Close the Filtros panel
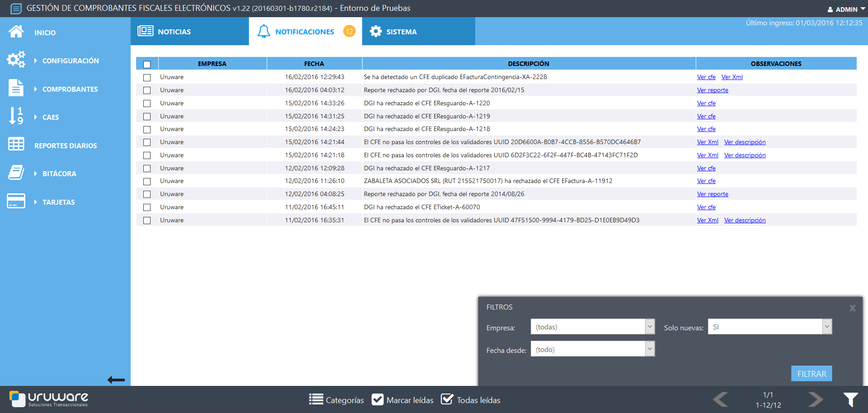 click(852, 308)
